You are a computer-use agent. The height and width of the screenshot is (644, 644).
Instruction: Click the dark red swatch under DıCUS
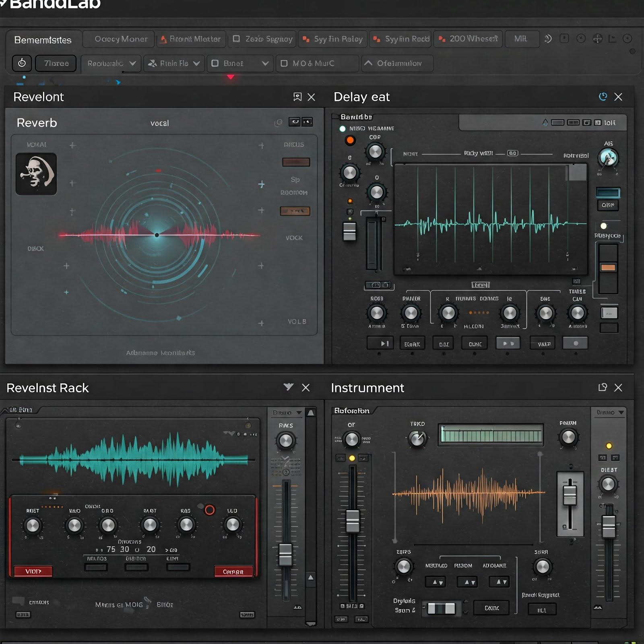pyautogui.click(x=296, y=162)
